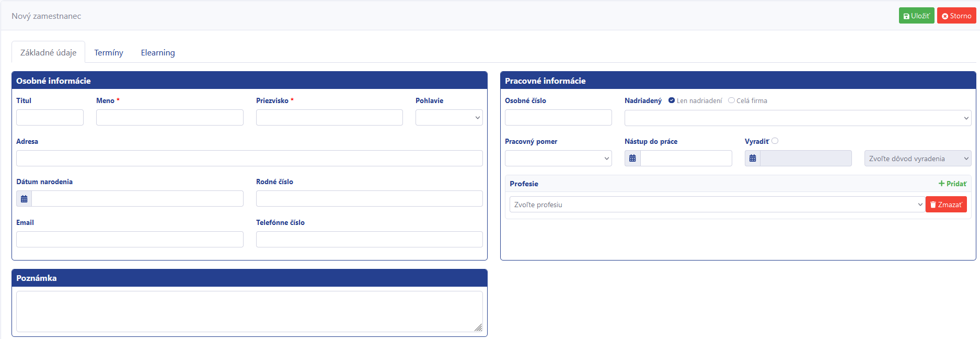Image resolution: width=980 pixels, height=339 pixels.
Task: Add a profession with Pridať
Action: point(952,184)
